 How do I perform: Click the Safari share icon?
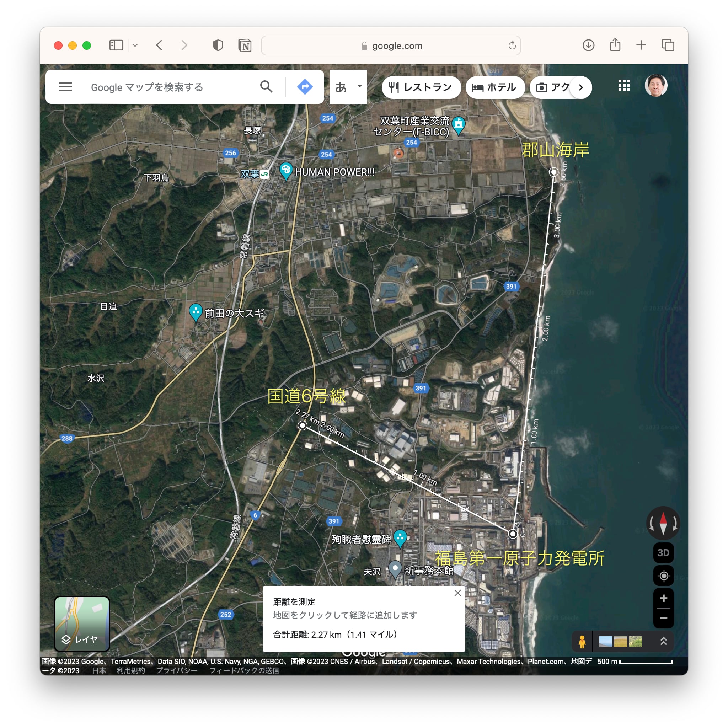[615, 45]
